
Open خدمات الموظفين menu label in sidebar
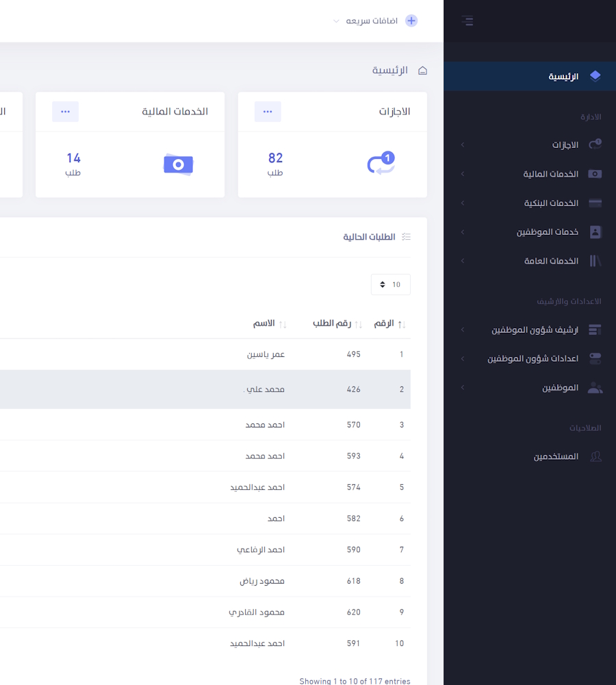(x=548, y=232)
